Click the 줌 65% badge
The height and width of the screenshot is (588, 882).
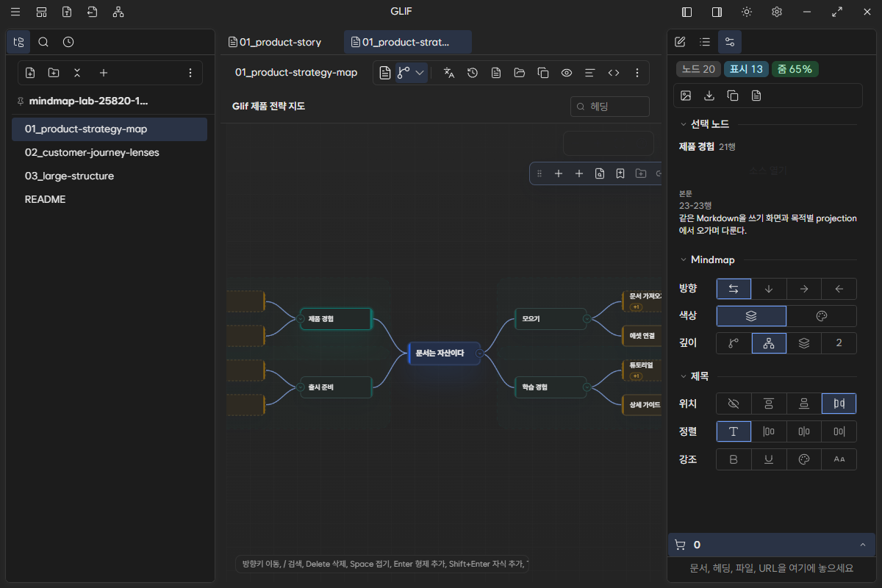tap(795, 69)
